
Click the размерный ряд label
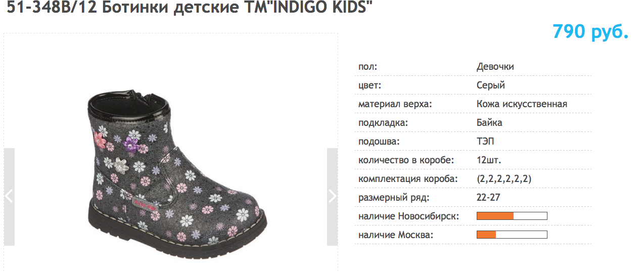pyautogui.click(x=394, y=198)
